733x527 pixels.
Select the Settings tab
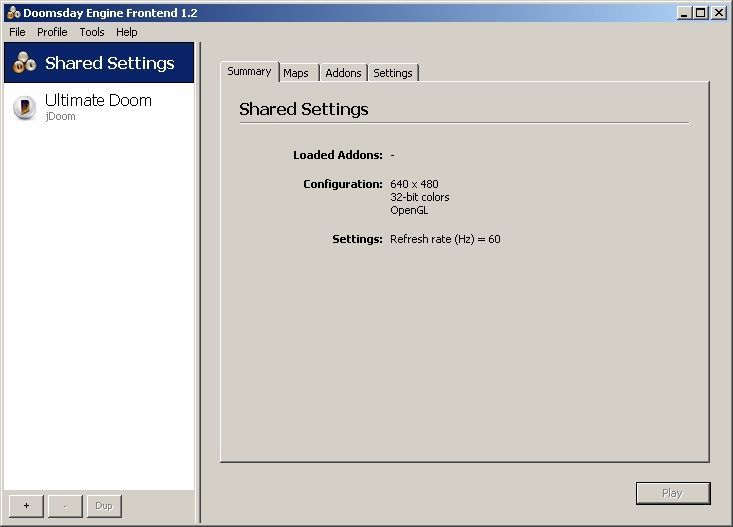pos(393,73)
